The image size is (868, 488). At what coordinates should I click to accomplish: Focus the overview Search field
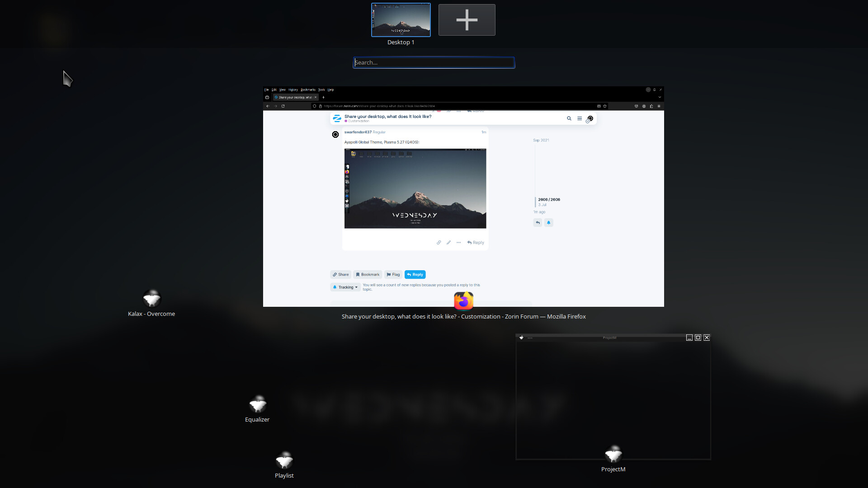coord(434,63)
